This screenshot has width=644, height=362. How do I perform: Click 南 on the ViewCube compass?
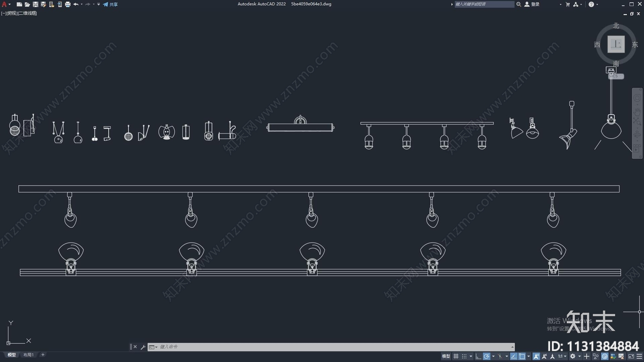pos(616,64)
